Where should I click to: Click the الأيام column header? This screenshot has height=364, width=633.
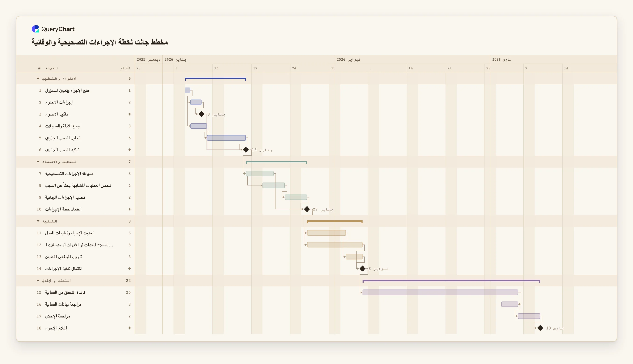(125, 68)
